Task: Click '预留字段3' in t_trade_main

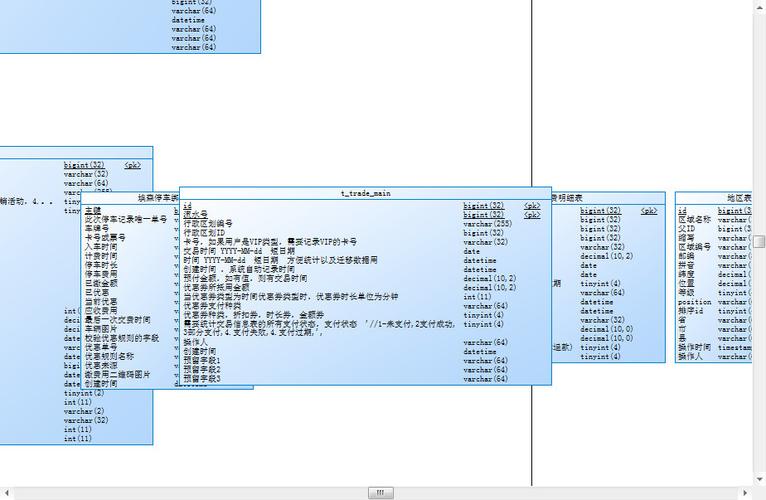Action: pyautogui.click(x=202, y=379)
